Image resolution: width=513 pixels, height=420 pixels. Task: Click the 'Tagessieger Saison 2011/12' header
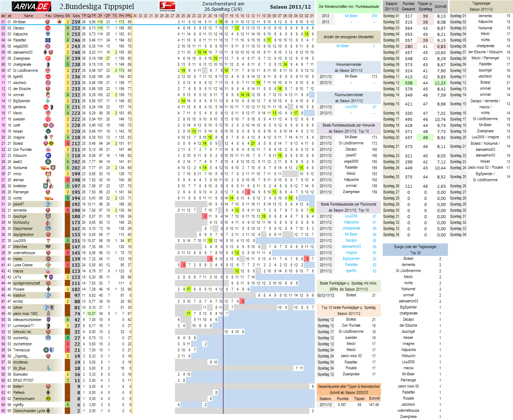[x=481, y=6]
